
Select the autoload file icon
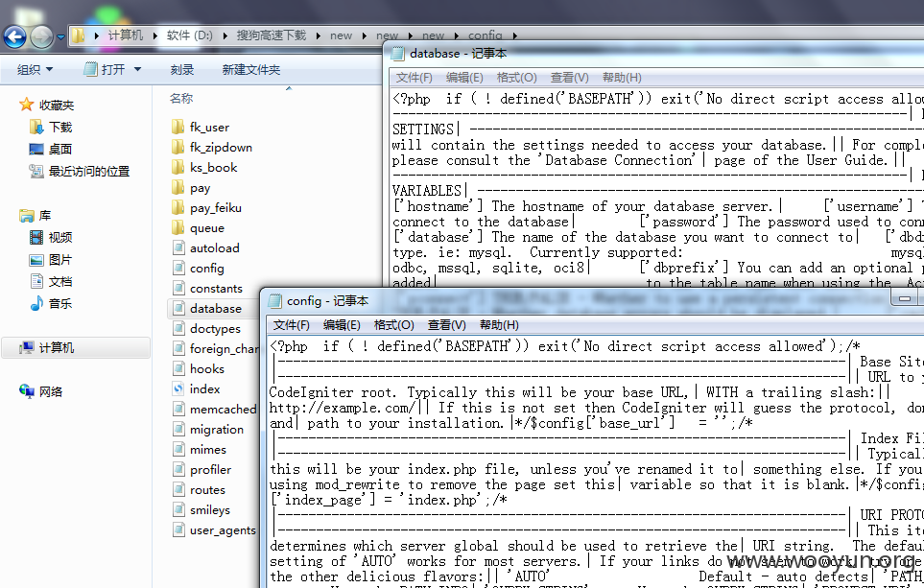pyautogui.click(x=178, y=247)
